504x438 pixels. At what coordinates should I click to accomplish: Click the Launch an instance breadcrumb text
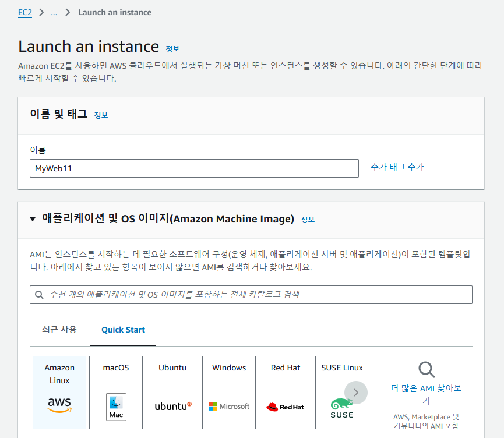click(115, 13)
